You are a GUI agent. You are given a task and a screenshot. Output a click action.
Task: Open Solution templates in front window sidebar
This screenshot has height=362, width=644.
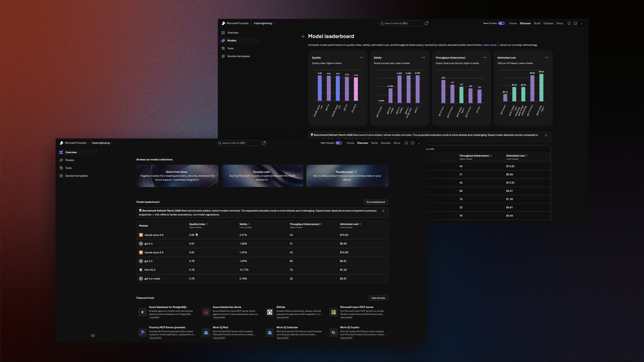pos(78,176)
